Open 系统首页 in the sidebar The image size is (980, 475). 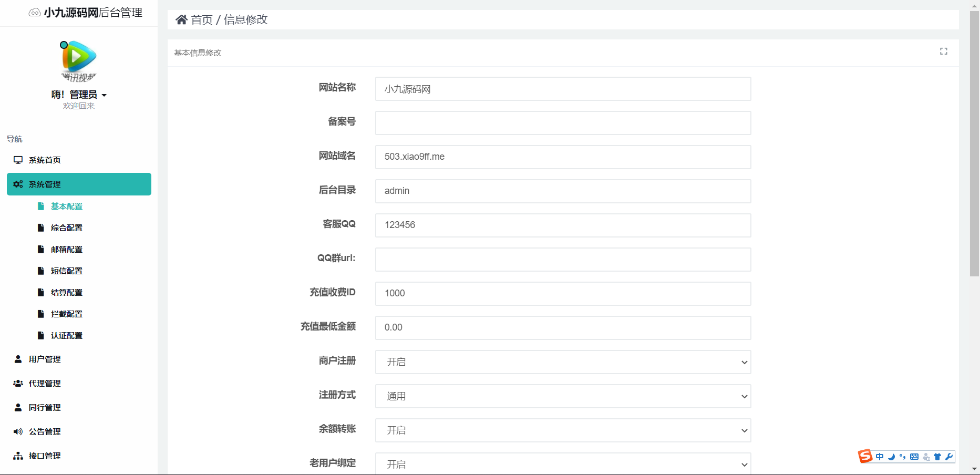[x=79, y=160]
